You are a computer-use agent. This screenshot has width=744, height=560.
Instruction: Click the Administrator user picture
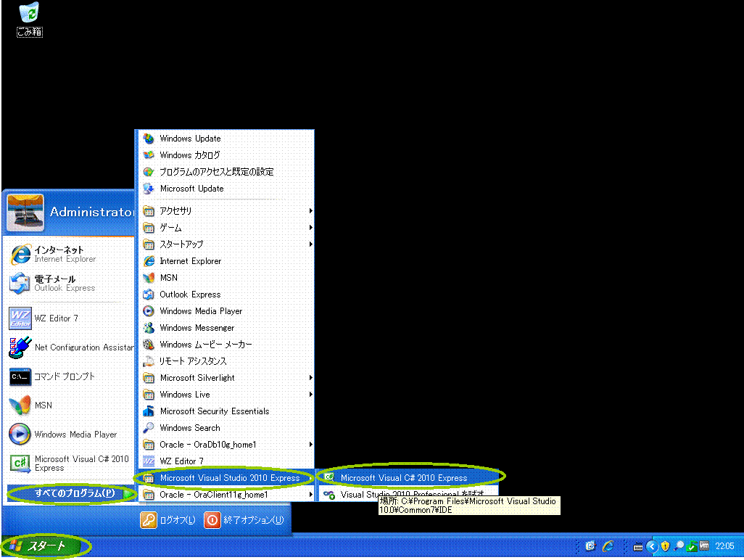(25, 213)
